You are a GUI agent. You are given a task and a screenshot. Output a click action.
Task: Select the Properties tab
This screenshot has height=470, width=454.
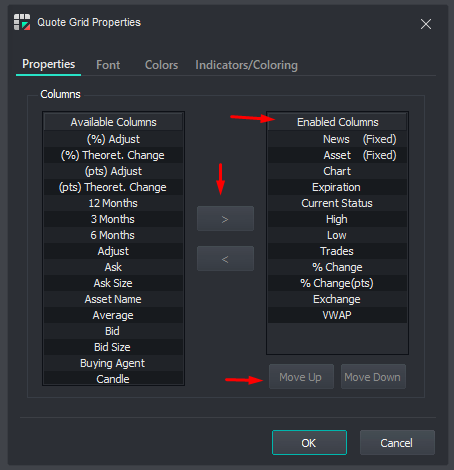[x=49, y=64]
